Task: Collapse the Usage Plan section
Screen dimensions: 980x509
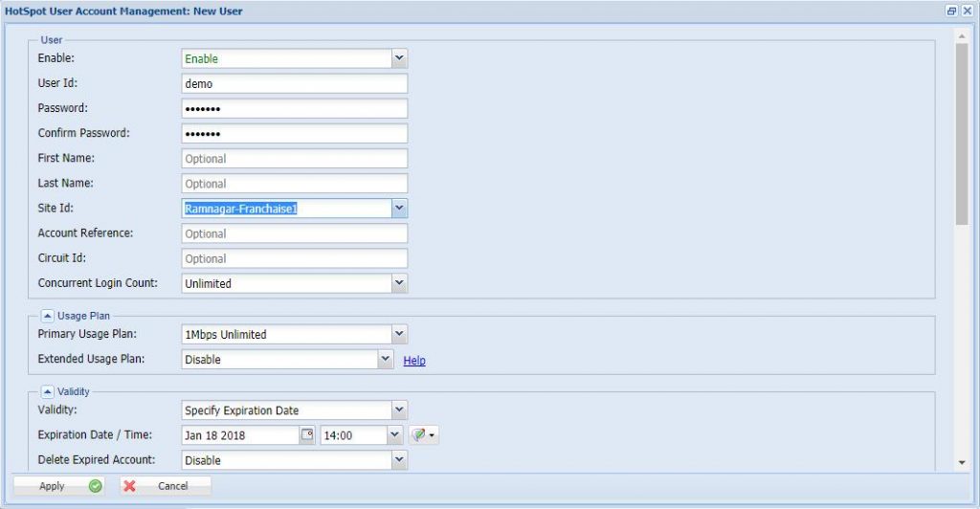Action: coord(47,316)
